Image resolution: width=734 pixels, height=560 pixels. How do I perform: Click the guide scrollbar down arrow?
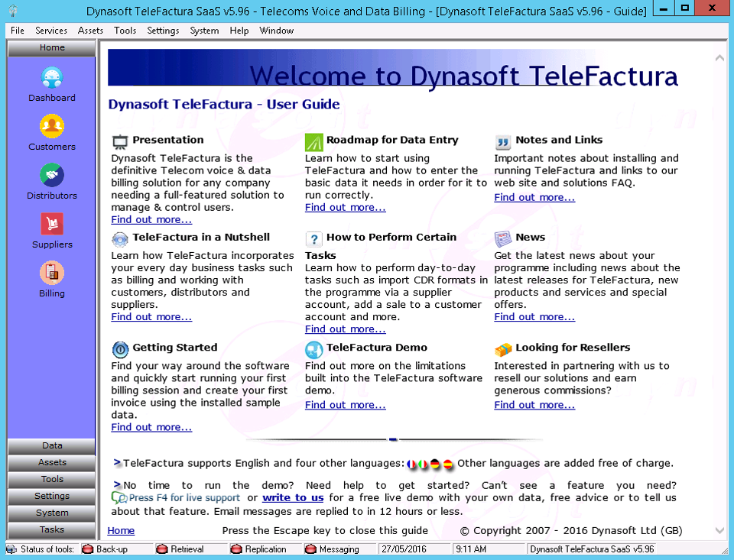click(x=719, y=530)
